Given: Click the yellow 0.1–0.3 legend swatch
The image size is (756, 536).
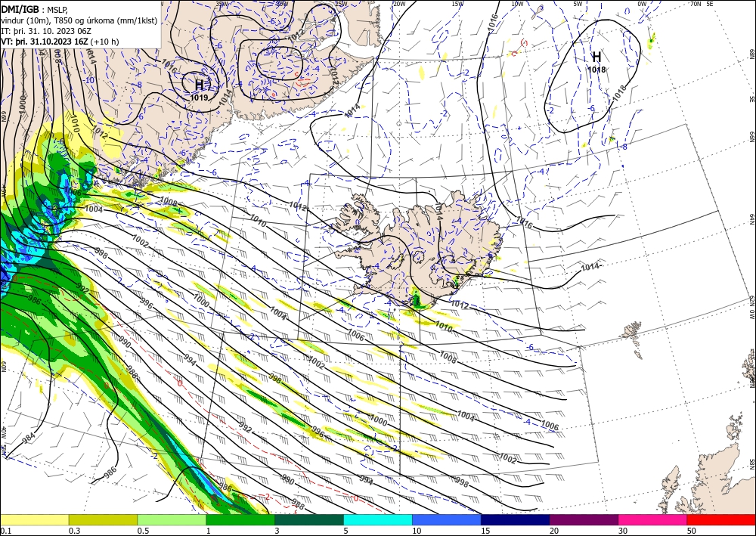Looking at the screenshot, I should pyautogui.click(x=34, y=519).
